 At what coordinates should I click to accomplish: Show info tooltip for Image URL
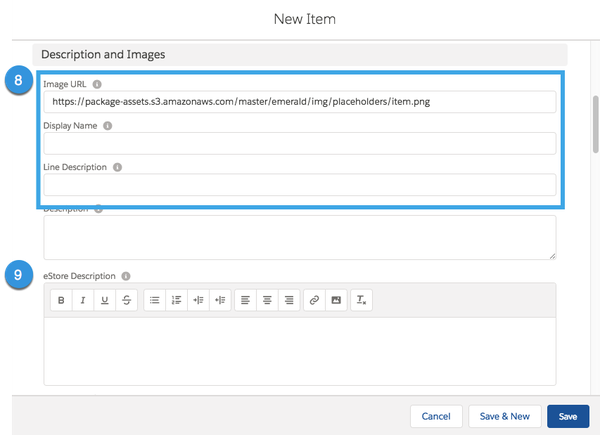(97, 85)
